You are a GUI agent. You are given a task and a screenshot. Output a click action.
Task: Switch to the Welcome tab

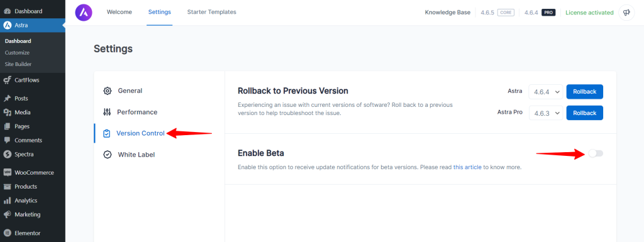pos(119,13)
